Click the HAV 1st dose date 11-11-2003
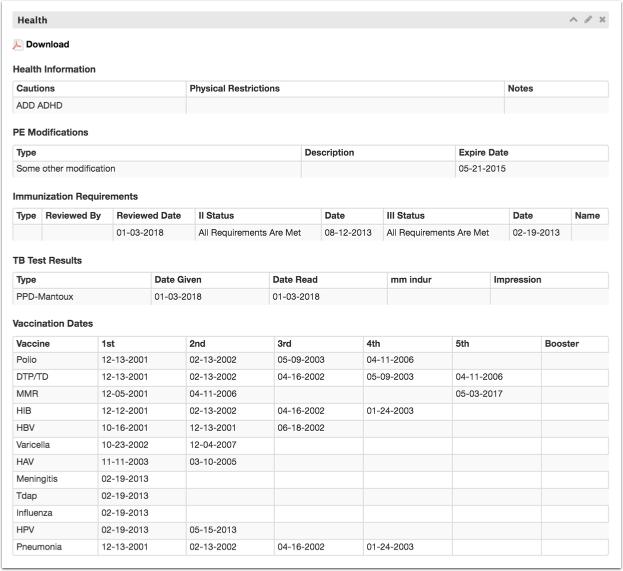This screenshot has width=623, height=571. click(125, 462)
